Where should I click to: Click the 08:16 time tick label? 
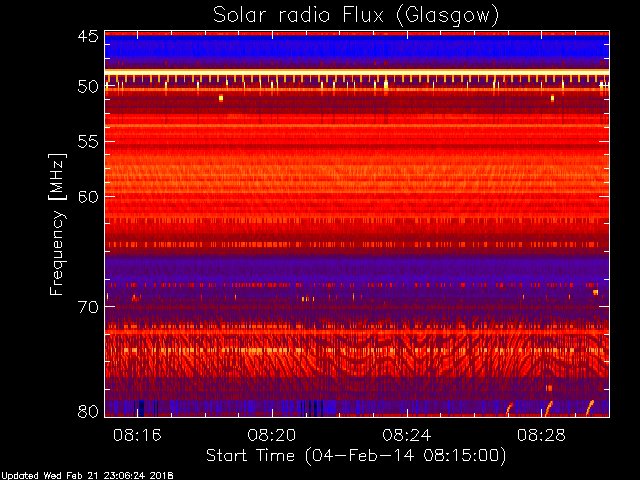coord(137,435)
